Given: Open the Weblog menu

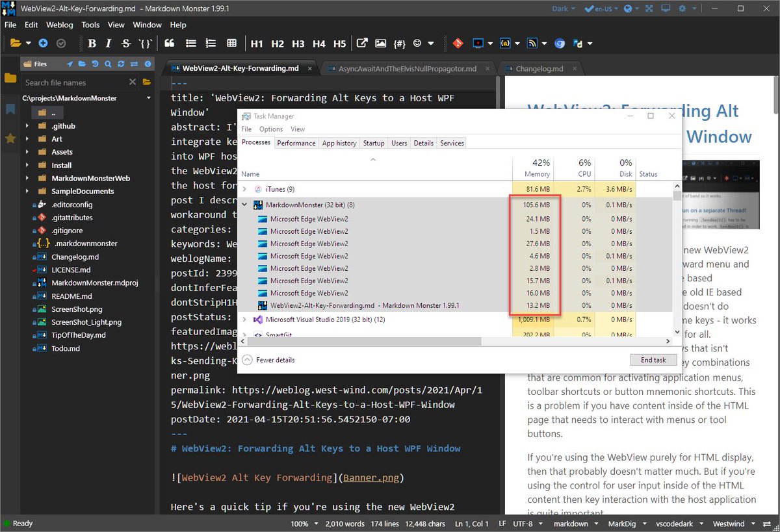Looking at the screenshot, I should coord(59,25).
